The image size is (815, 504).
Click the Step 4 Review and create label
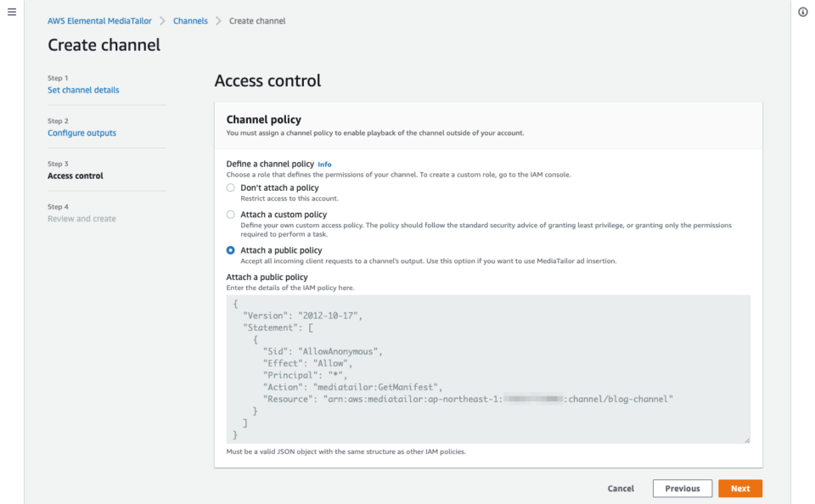pos(81,218)
